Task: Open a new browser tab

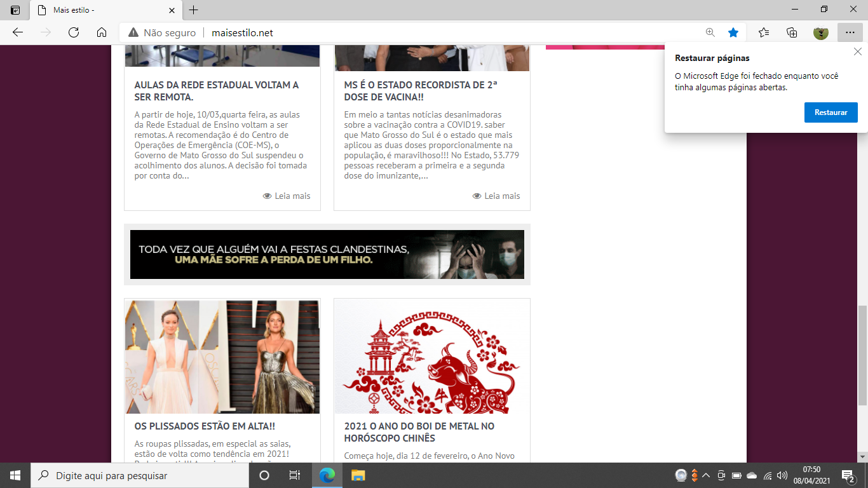Action: [x=194, y=10]
